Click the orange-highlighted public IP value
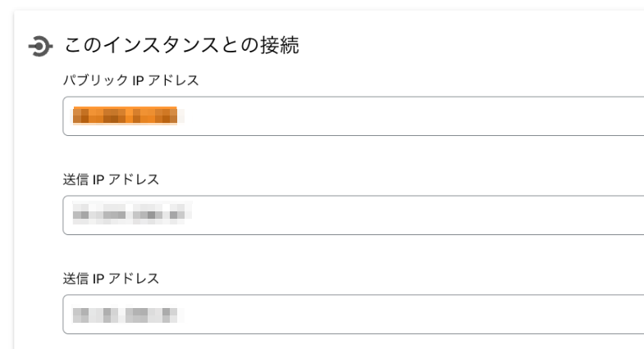This screenshot has width=644, height=349. click(x=125, y=116)
